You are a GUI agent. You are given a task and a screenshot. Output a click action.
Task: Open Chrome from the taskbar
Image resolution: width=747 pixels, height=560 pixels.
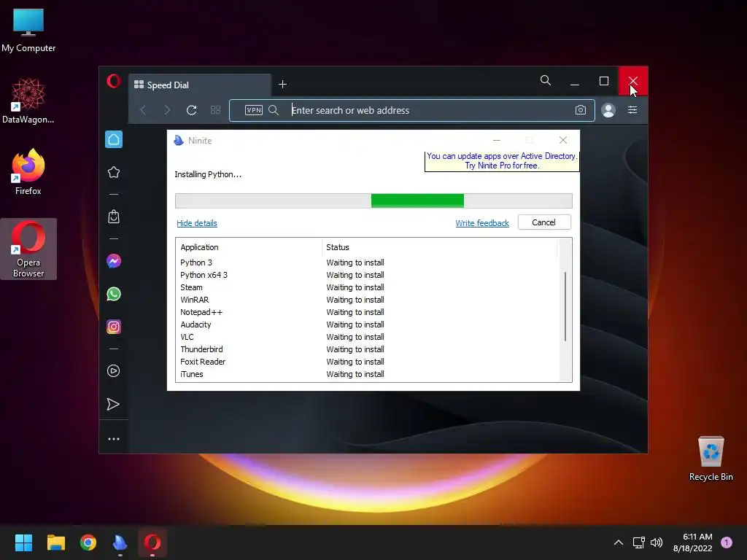click(88, 542)
